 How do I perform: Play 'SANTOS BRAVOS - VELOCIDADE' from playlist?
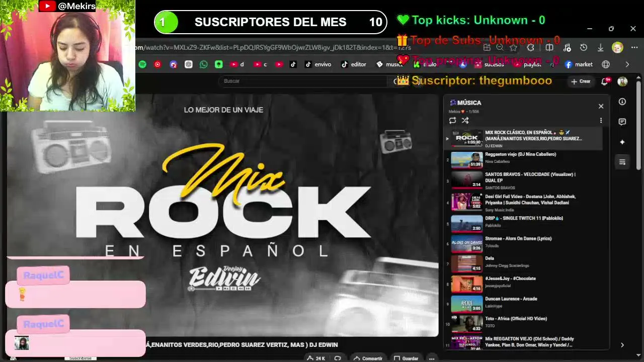[523, 180]
